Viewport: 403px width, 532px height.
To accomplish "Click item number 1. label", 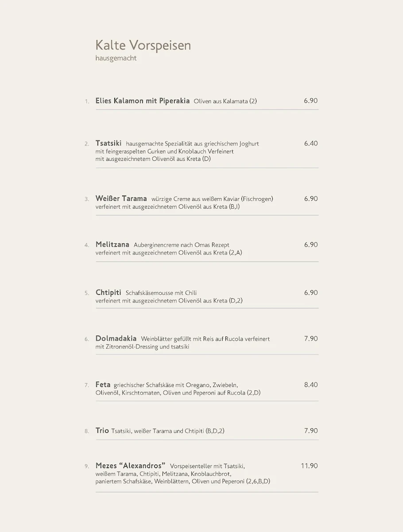I will (87, 102).
